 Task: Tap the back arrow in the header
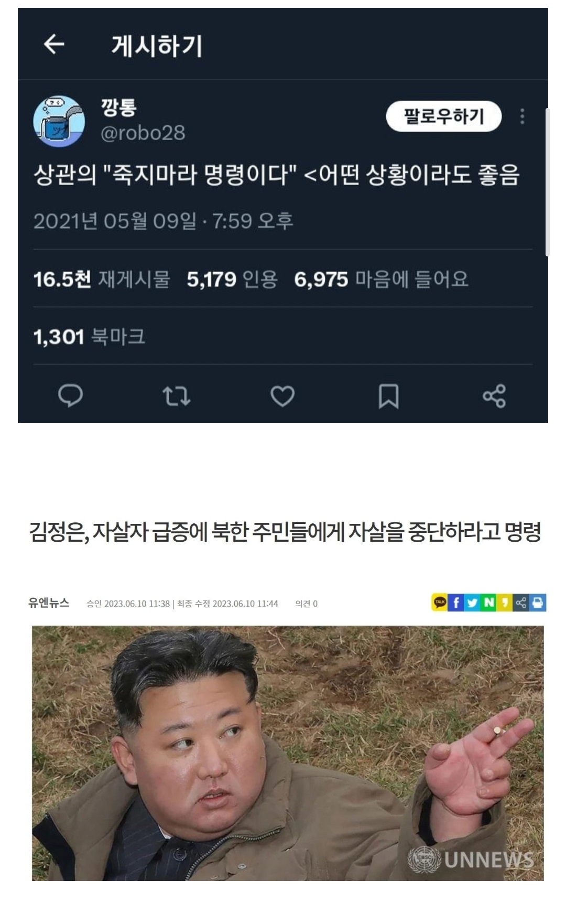coord(53,45)
